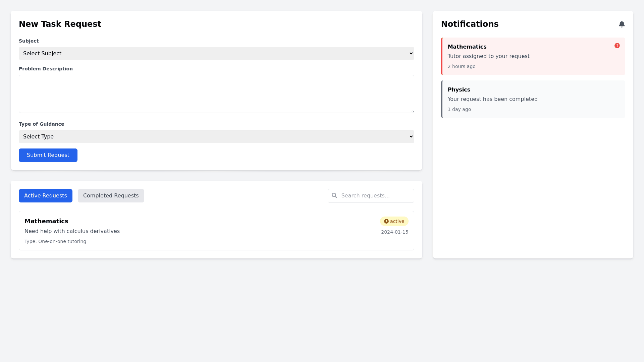644x362 pixels.
Task: Open the Physics request completed notification
Action: (533, 99)
